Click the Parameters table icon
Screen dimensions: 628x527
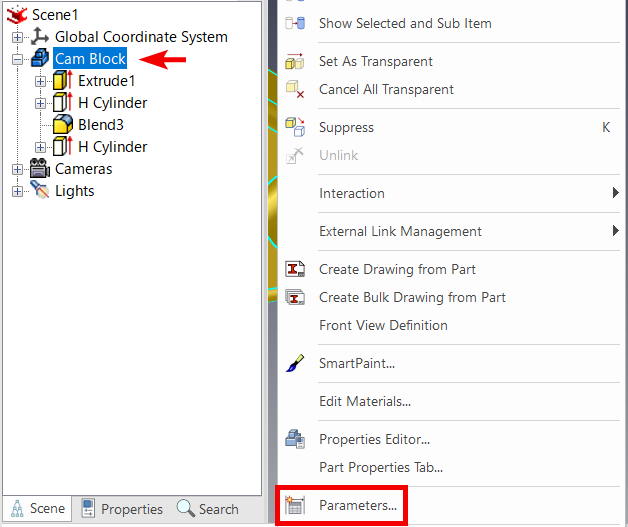coord(295,505)
